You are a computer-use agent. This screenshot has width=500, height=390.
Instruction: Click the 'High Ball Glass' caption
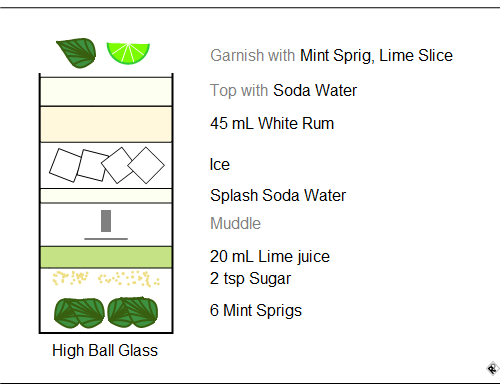(105, 351)
